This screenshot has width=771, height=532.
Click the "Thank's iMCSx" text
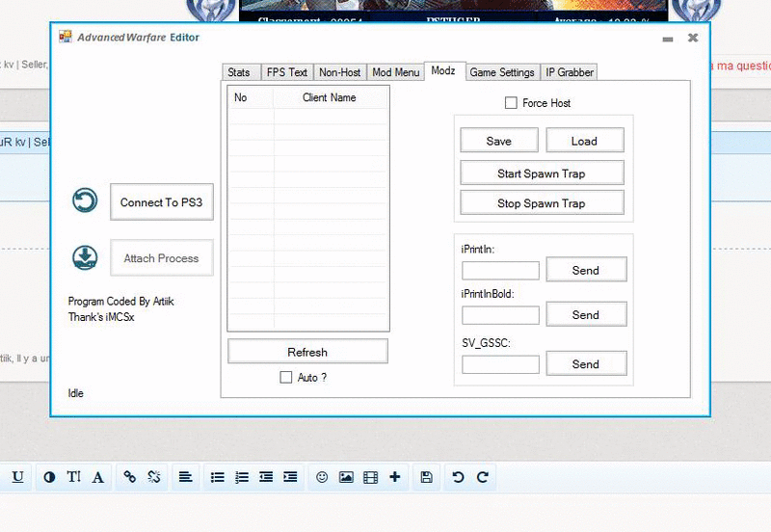pyautogui.click(x=101, y=317)
